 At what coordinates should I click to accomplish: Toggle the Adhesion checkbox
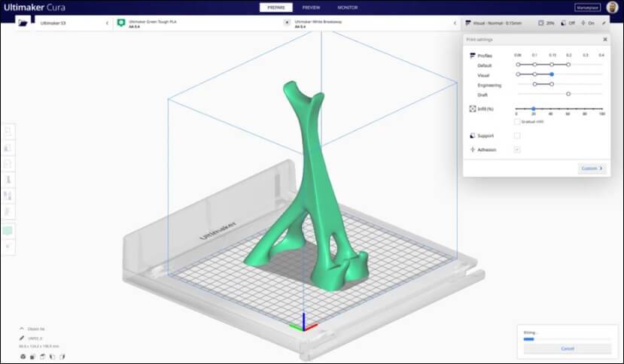coord(517,150)
